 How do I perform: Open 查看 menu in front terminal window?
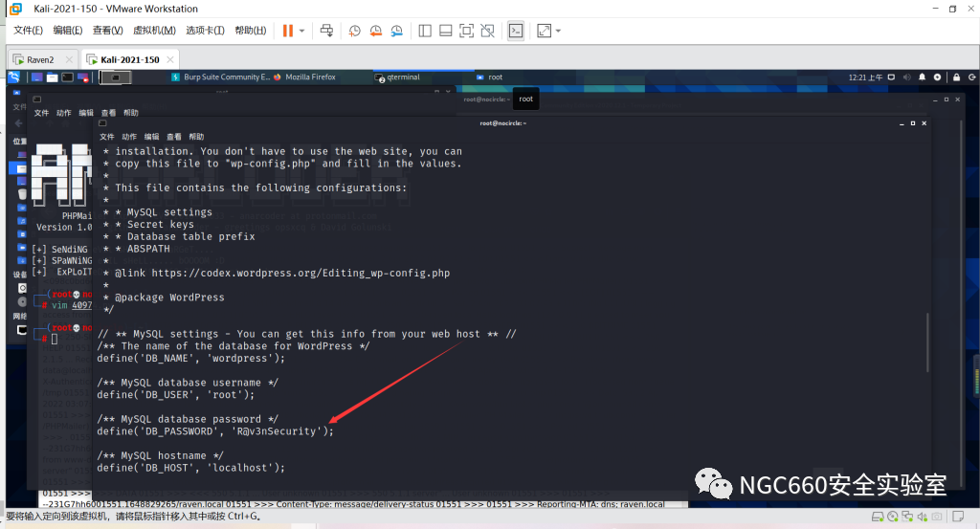[174, 137]
